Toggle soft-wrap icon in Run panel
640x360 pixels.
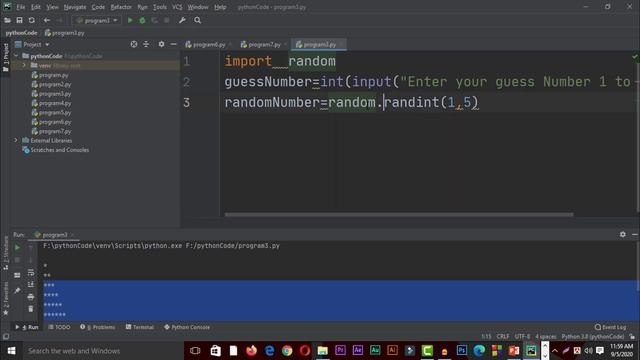[31, 272]
